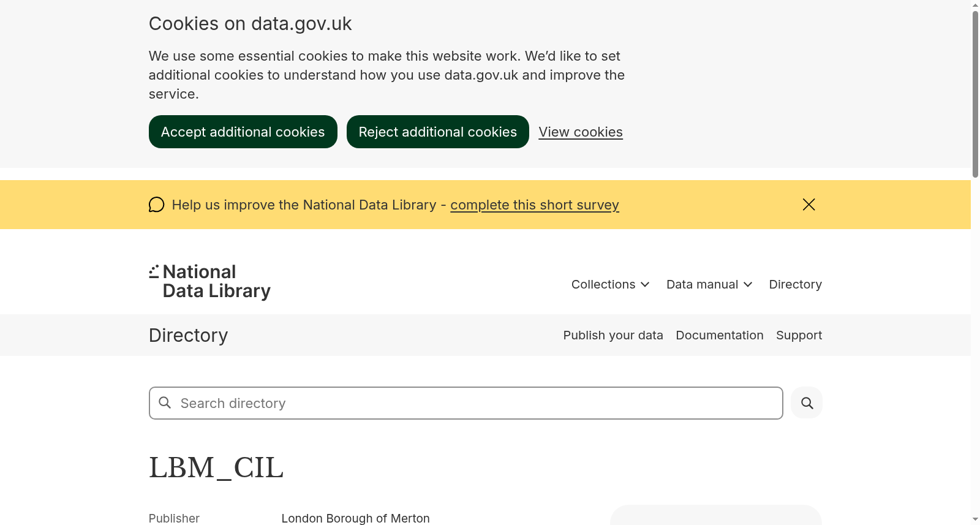
Task: Click magnifier icon inside search field
Action: point(165,402)
